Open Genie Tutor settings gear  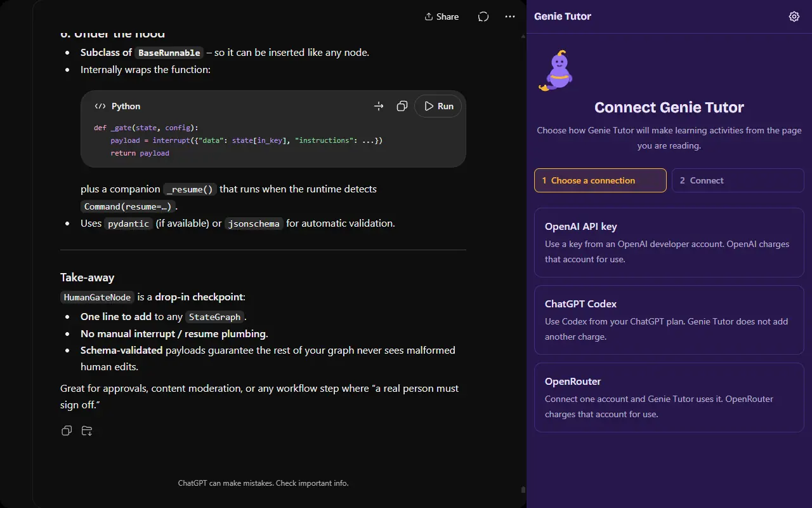point(794,17)
